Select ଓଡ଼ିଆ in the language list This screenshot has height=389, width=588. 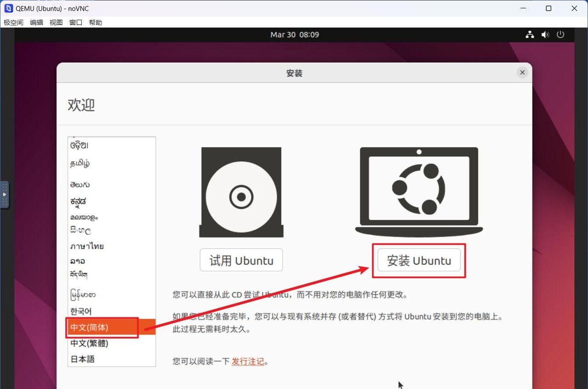(x=112, y=145)
